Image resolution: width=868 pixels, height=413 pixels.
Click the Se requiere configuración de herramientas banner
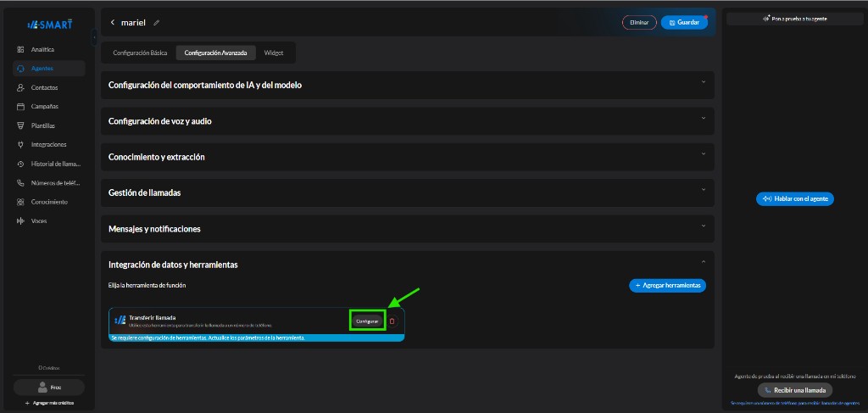pyautogui.click(x=257, y=338)
